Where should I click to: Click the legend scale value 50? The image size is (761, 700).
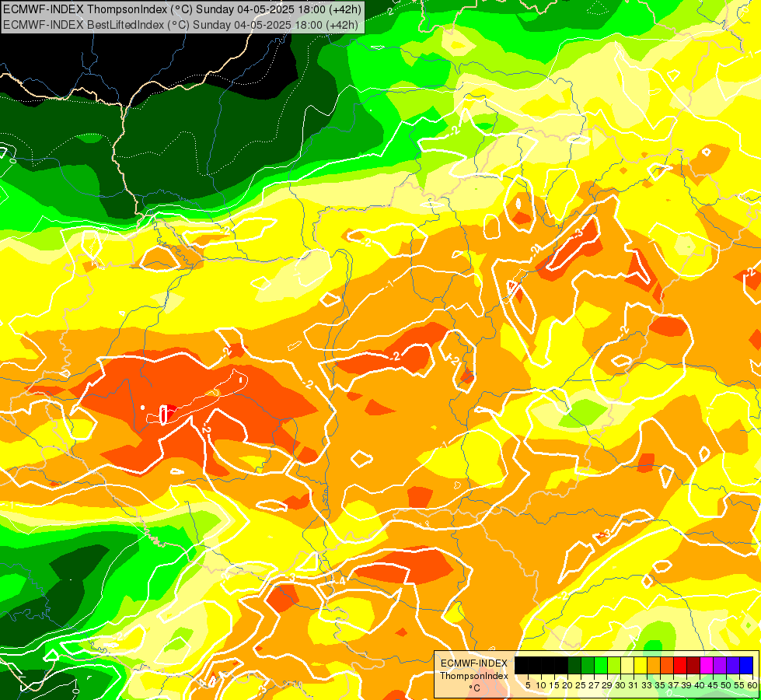coord(726,685)
